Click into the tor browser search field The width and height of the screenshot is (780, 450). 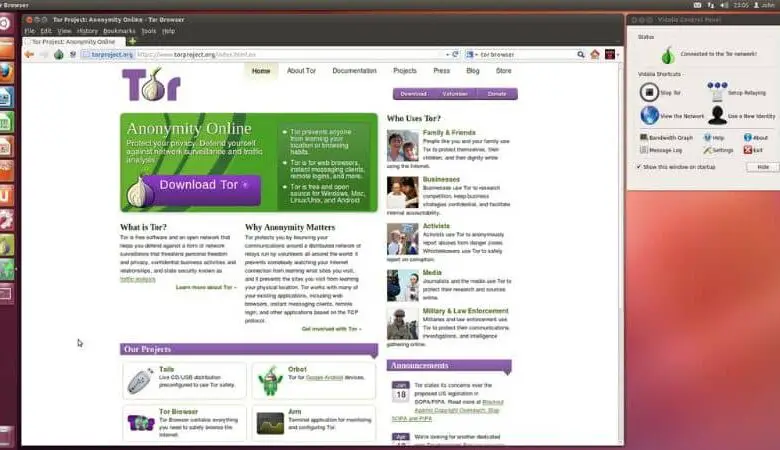tap(527, 54)
